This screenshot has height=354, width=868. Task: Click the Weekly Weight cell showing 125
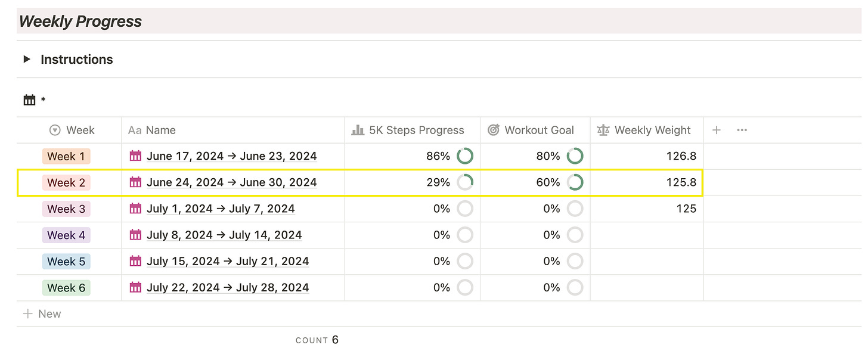point(647,209)
